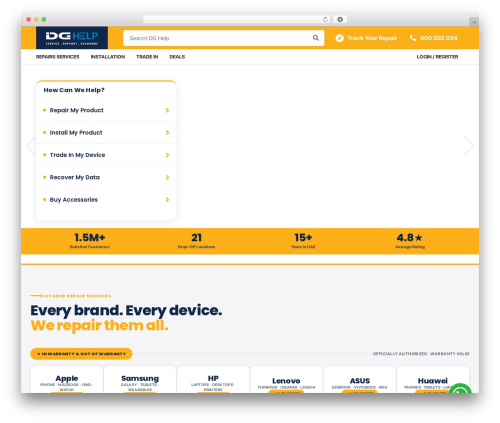The height and width of the screenshot is (423, 500).
Task: Click the browser download icon
Action: coord(340,19)
